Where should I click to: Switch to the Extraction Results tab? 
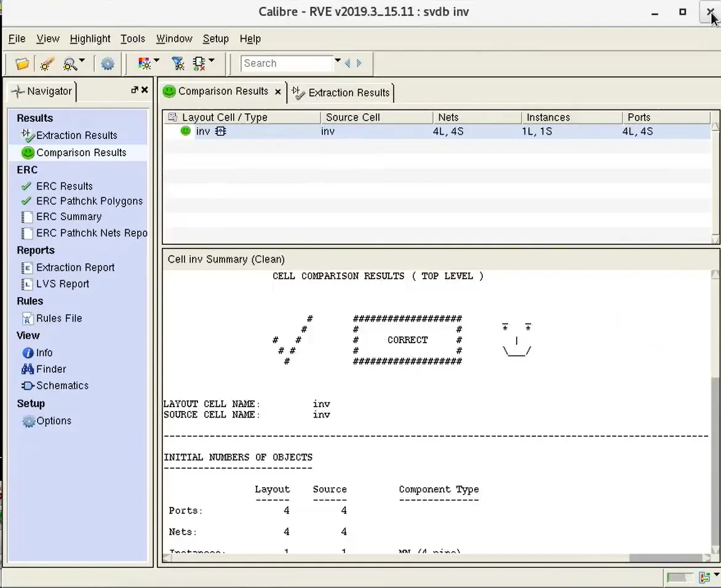point(341,92)
